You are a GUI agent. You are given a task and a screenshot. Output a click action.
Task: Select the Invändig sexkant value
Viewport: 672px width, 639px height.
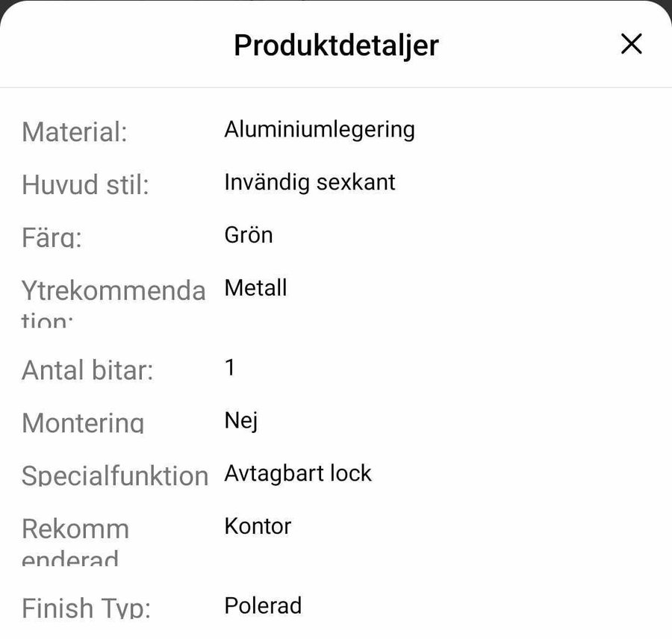coord(309,182)
